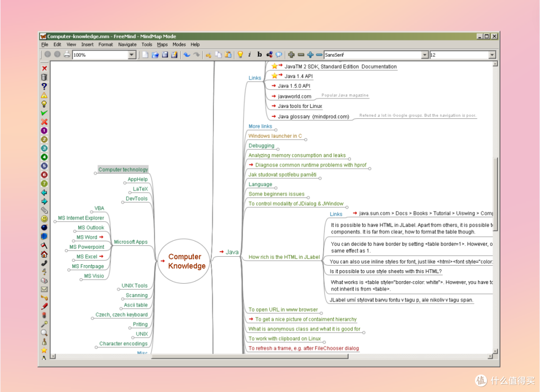Click the red X remove-icon in sidebar
This screenshot has height=392, width=540.
coord(44,68)
